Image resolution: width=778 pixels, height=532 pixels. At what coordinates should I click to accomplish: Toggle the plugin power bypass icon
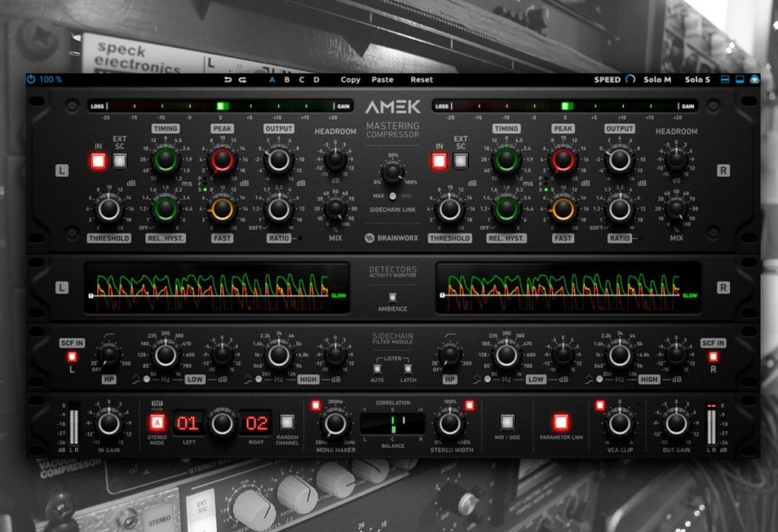click(x=31, y=79)
